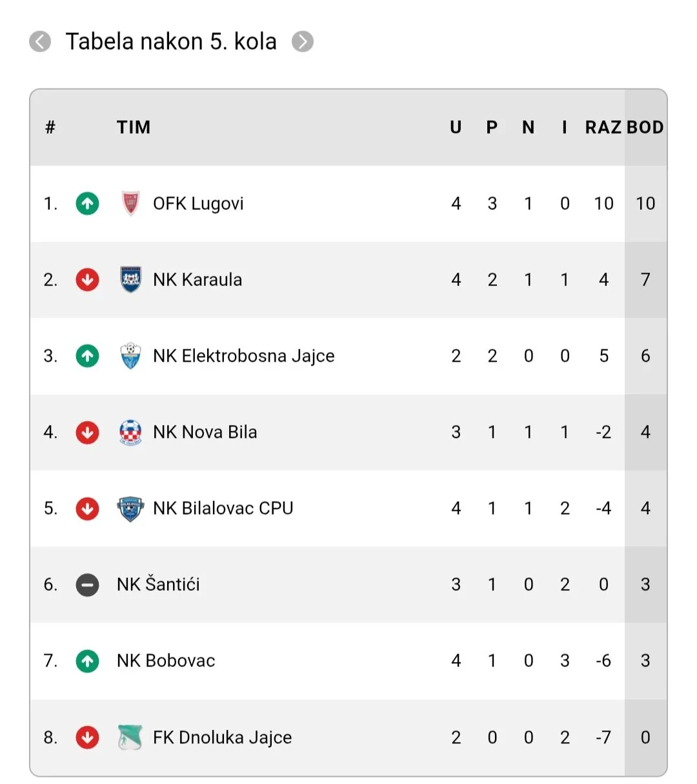The image size is (697, 784).
Task: Select the RAZ goal difference header
Action: coord(603,127)
